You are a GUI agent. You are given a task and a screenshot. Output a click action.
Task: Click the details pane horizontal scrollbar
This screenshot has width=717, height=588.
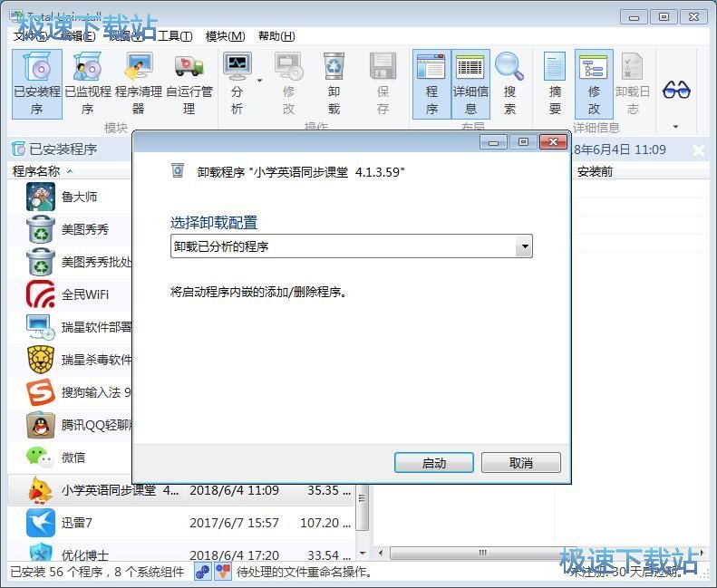[482, 553]
